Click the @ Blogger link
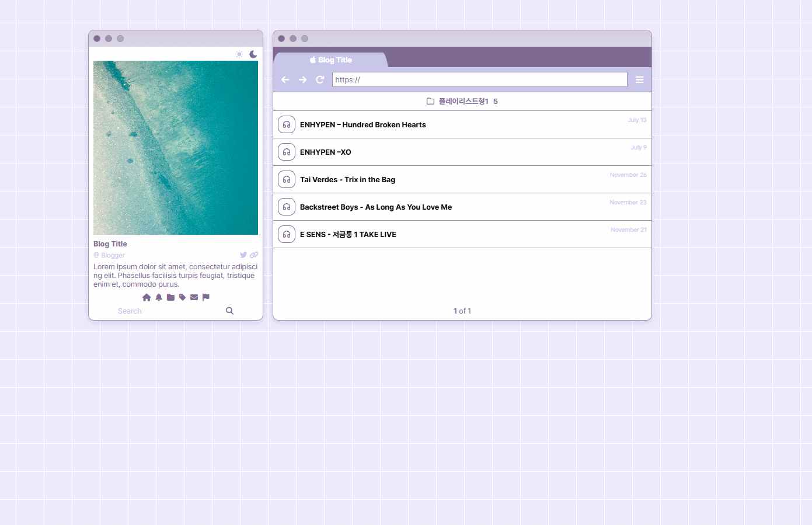This screenshot has height=525, width=812. coord(109,255)
